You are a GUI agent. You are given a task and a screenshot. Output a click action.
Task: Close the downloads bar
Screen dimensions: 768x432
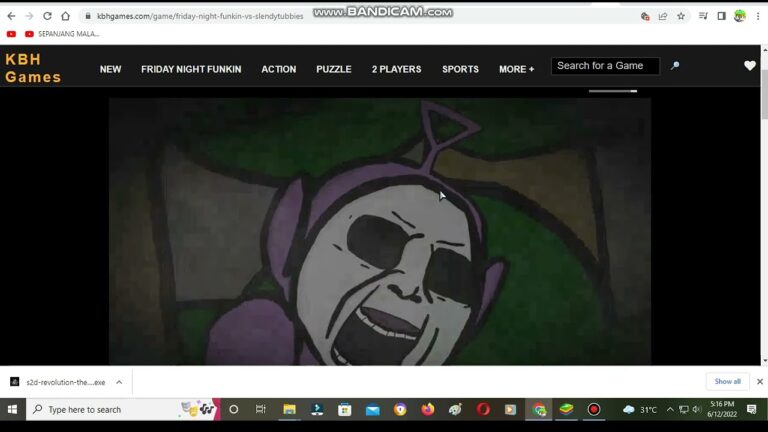click(760, 382)
